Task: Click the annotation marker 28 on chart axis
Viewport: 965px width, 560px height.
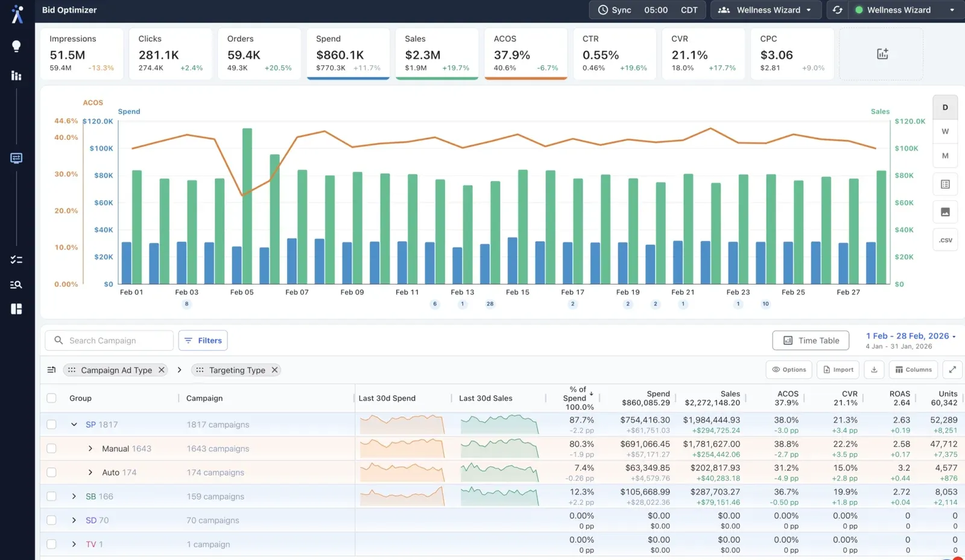Action: click(x=490, y=304)
